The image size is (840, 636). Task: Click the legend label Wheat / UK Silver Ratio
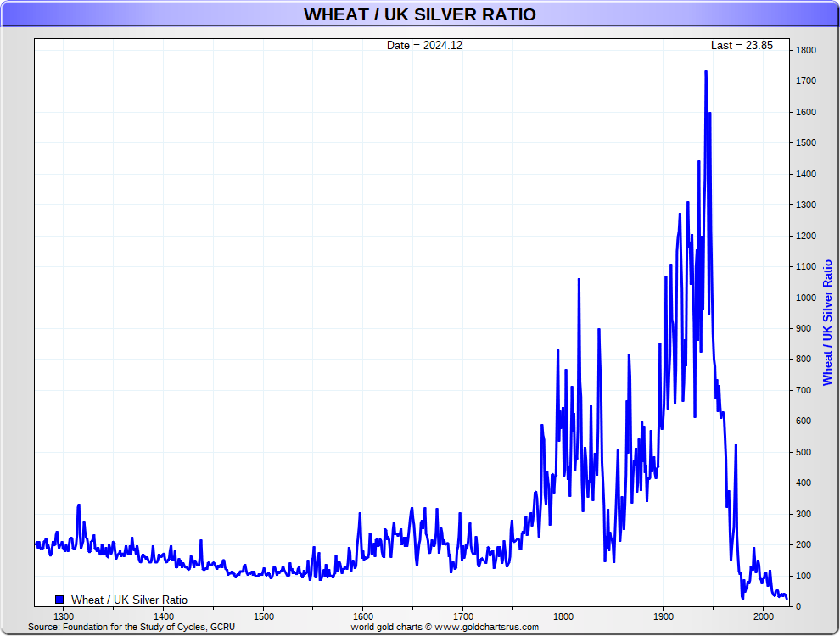point(129,600)
